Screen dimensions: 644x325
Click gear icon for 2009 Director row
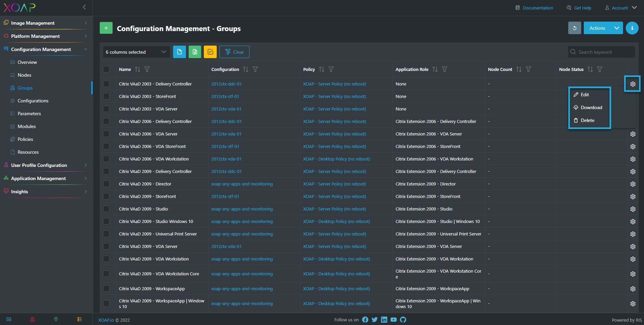point(633,184)
